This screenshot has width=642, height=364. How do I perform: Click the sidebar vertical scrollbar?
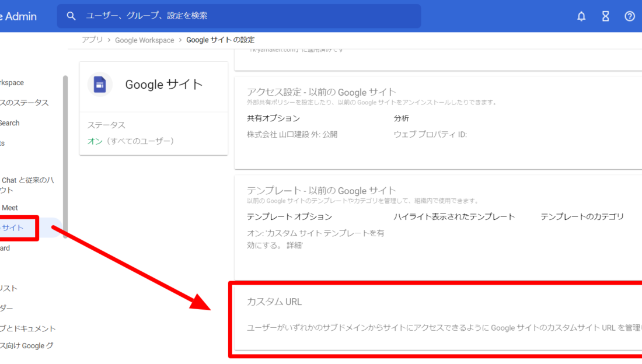tap(65, 156)
